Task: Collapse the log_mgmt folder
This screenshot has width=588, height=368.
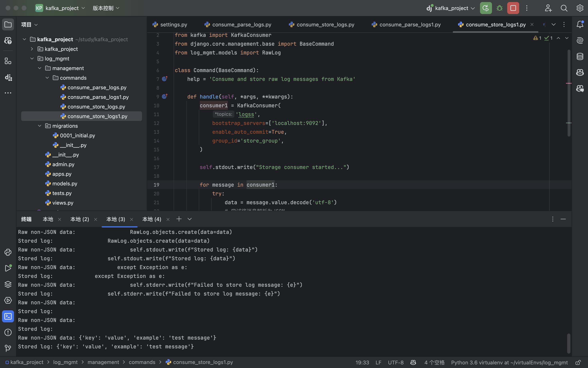Action: point(32,59)
